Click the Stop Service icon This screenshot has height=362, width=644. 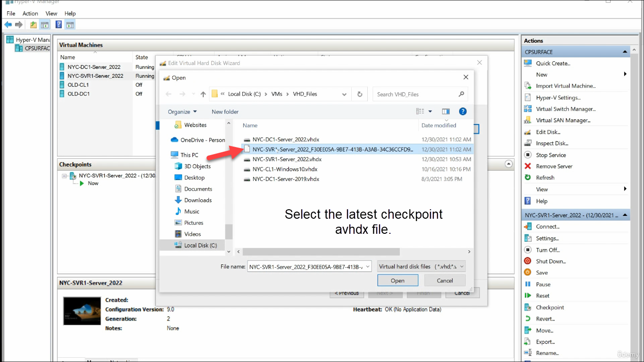click(x=528, y=155)
